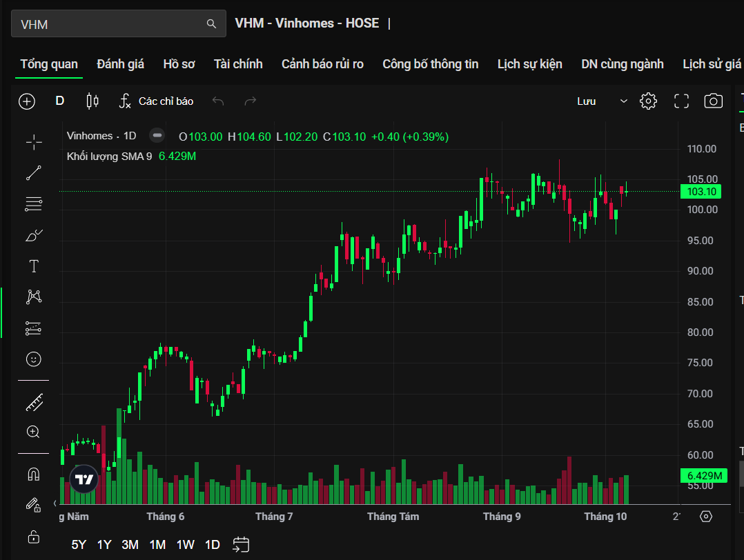Select the ruler measurement tool

34,402
